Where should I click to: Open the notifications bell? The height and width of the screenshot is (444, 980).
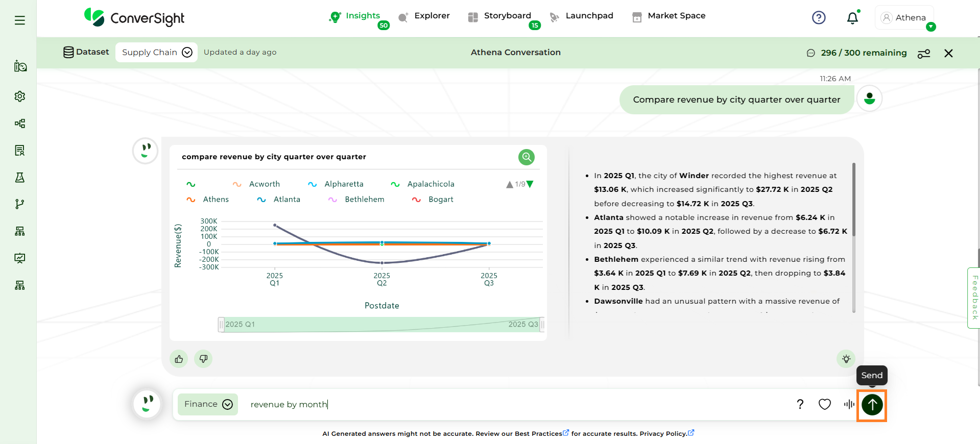[852, 18]
